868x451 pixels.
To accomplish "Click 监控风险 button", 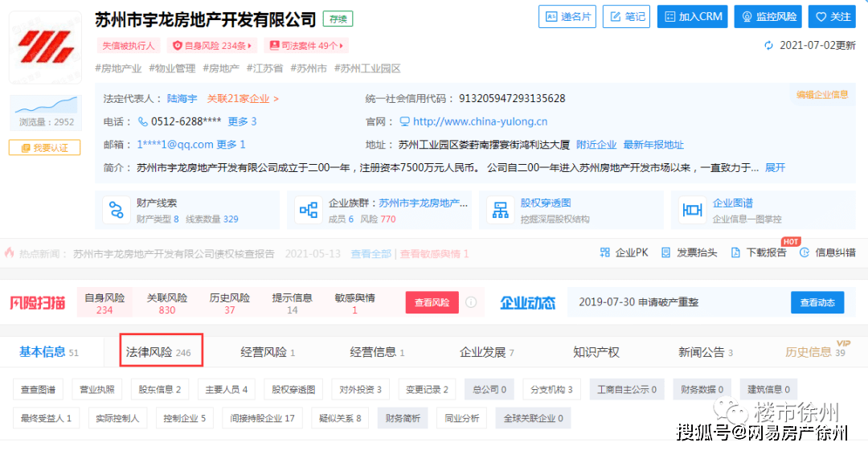I will point(768,17).
